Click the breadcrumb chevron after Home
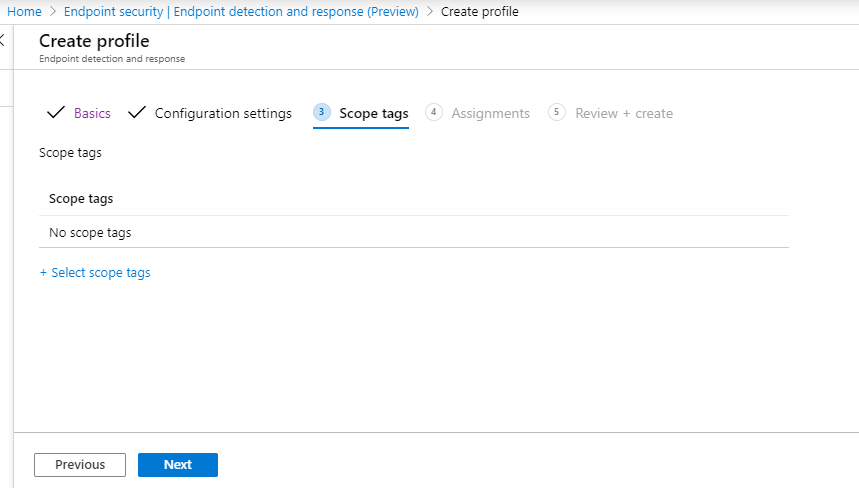 point(52,12)
